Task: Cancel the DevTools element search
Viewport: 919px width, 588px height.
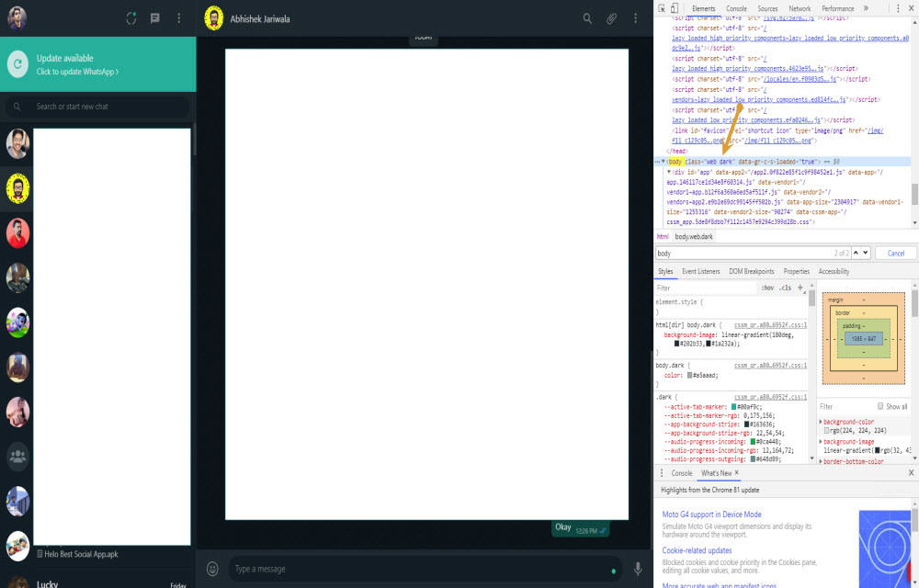Action: [895, 253]
